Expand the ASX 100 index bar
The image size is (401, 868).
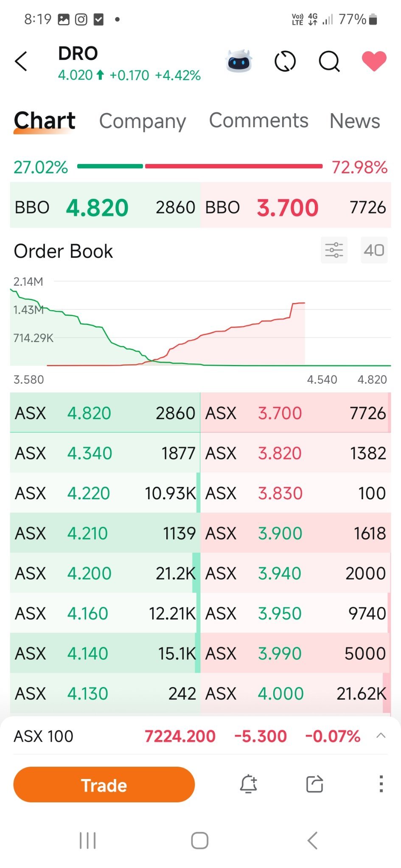[381, 736]
